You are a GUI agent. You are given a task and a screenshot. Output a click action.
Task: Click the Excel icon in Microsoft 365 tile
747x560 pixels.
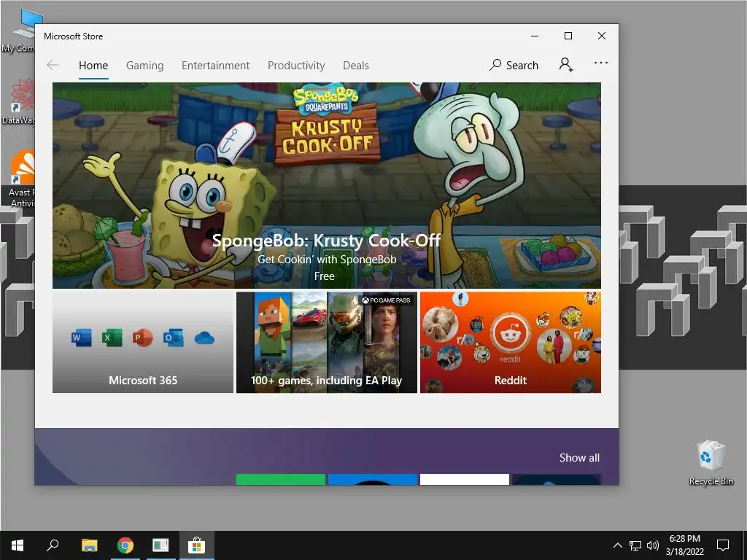[x=112, y=338]
